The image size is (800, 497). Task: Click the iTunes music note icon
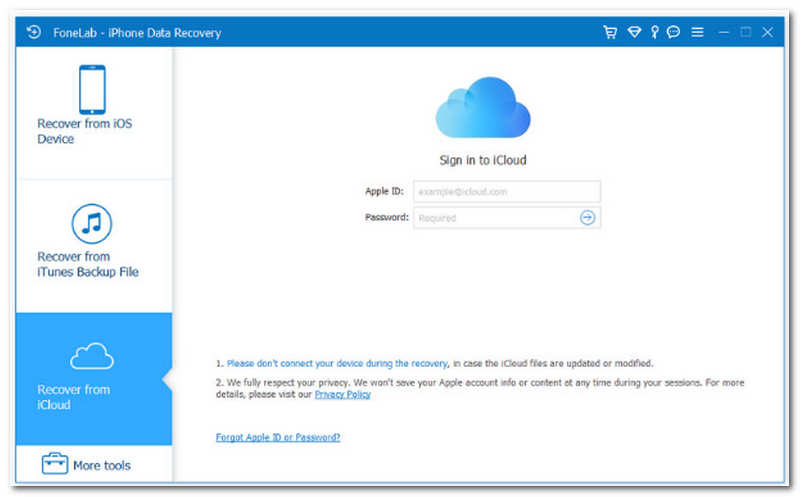coord(92,224)
